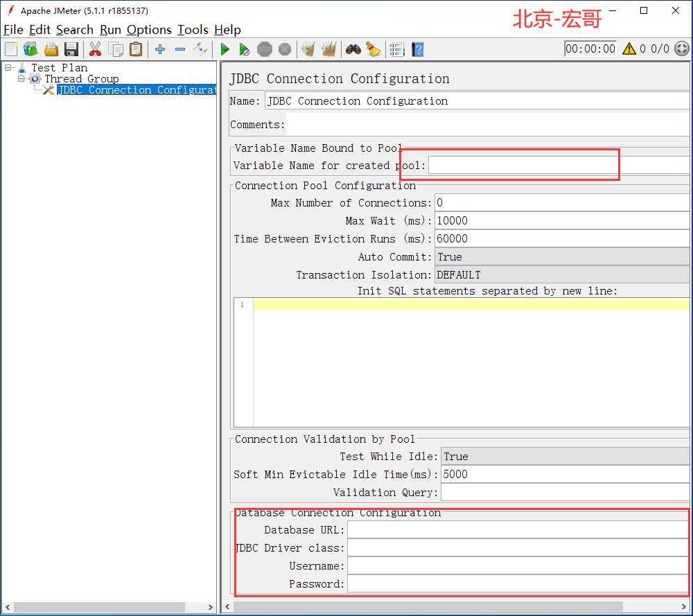This screenshot has height=616, width=693.
Task: Open the Options menu
Action: click(149, 30)
